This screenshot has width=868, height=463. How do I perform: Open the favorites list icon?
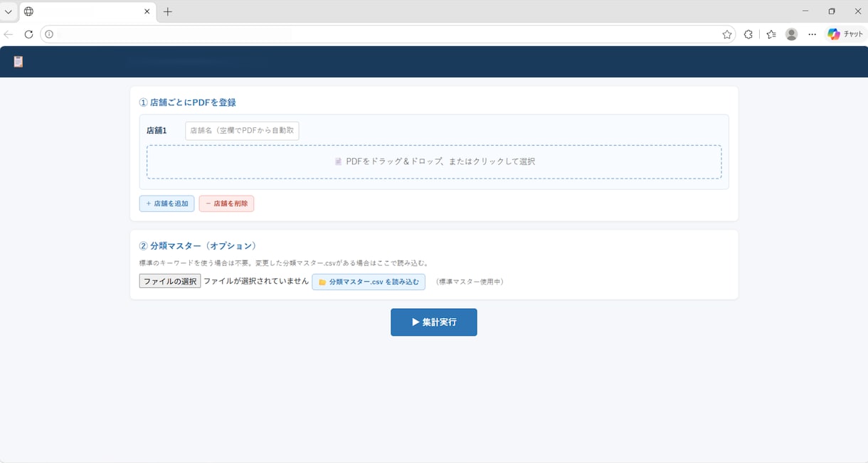(771, 34)
